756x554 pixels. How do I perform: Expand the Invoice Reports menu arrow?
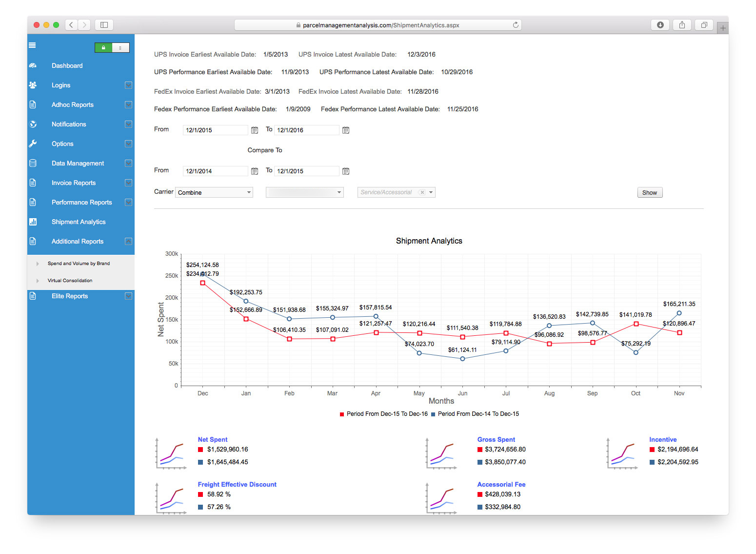pyautogui.click(x=128, y=183)
